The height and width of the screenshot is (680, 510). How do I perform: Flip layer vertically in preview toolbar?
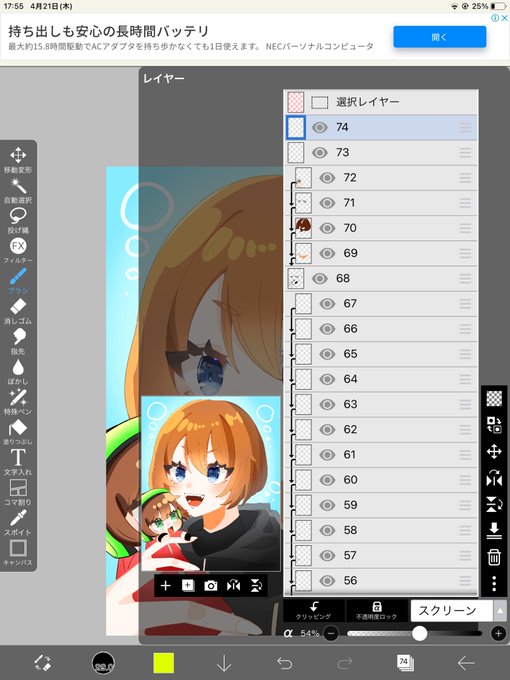pos(256,586)
